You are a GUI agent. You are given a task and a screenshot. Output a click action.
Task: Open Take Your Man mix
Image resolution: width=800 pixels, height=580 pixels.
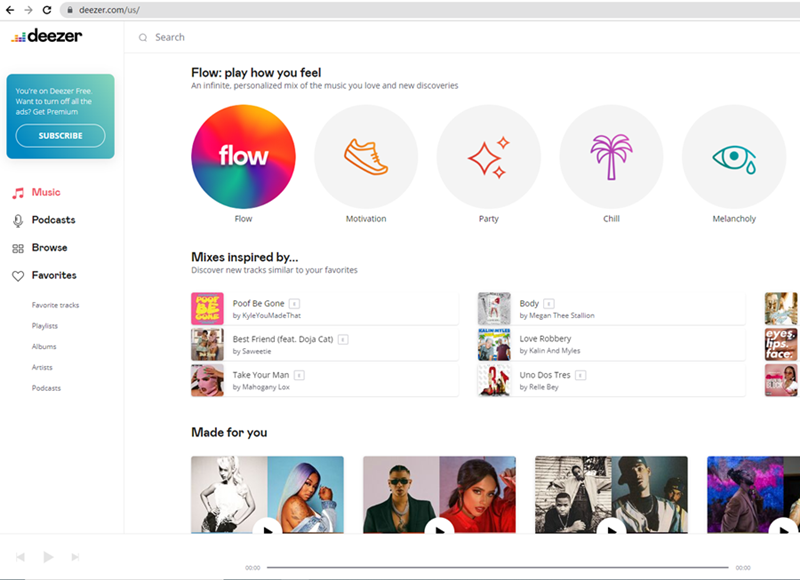tap(324, 380)
